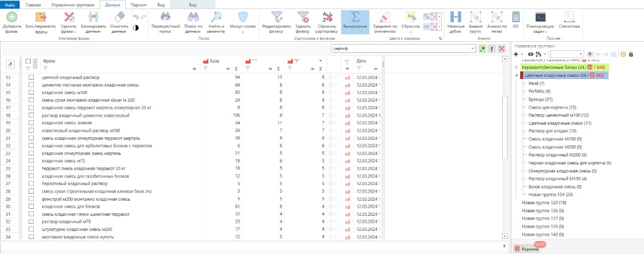
Task: Open the Минус-слова dropdown arrow
Action: tap(243, 32)
